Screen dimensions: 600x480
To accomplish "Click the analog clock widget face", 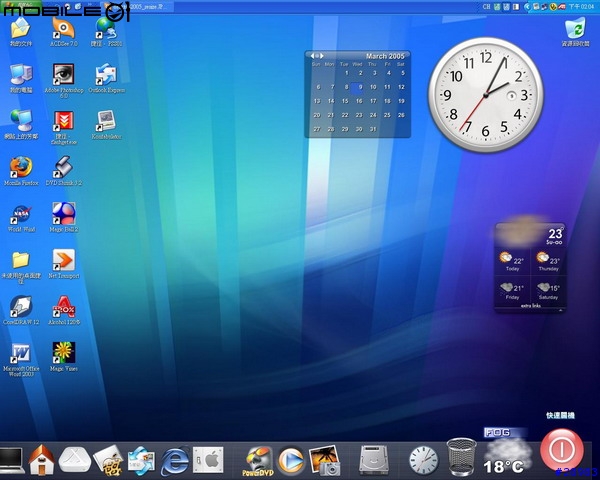I will pyautogui.click(x=486, y=95).
